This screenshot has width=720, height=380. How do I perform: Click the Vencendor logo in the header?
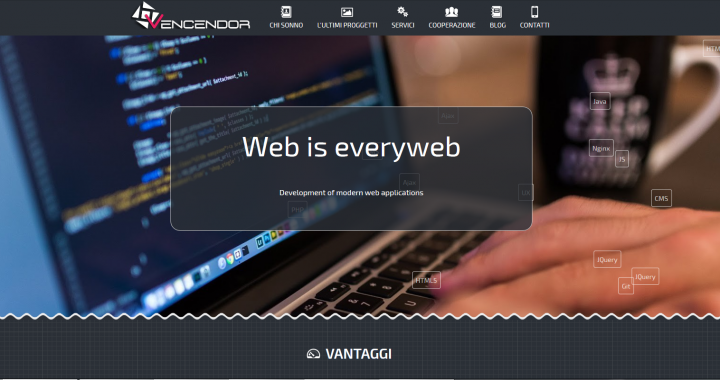[191, 17]
